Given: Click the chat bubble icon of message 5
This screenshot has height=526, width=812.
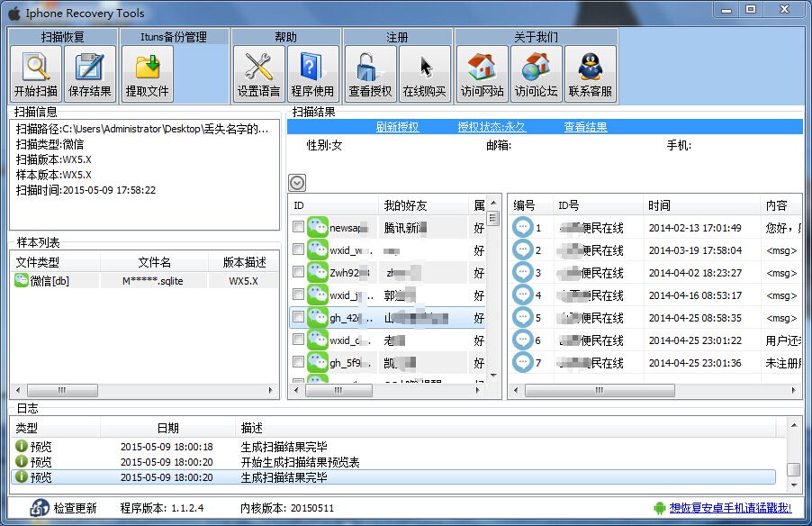Looking at the screenshot, I should (522, 317).
